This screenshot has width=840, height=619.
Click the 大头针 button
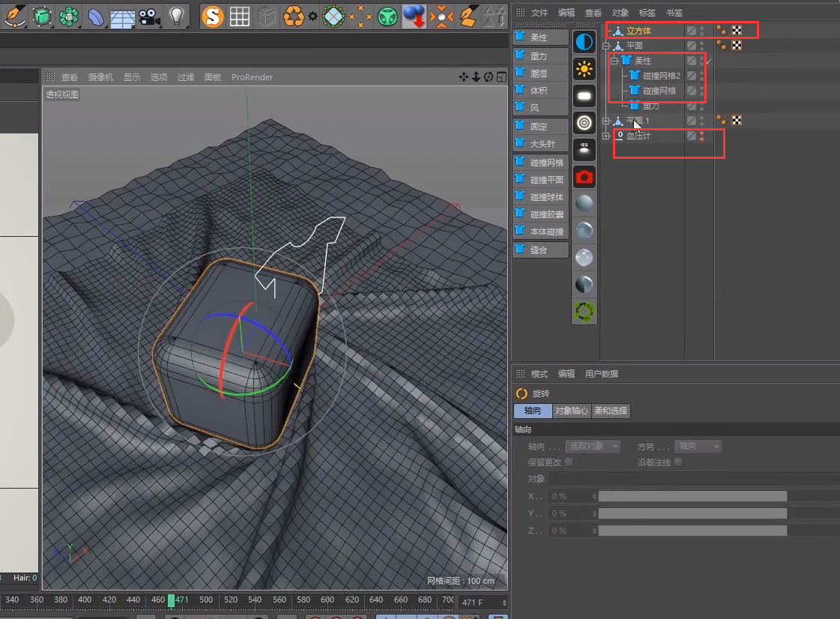(x=540, y=144)
